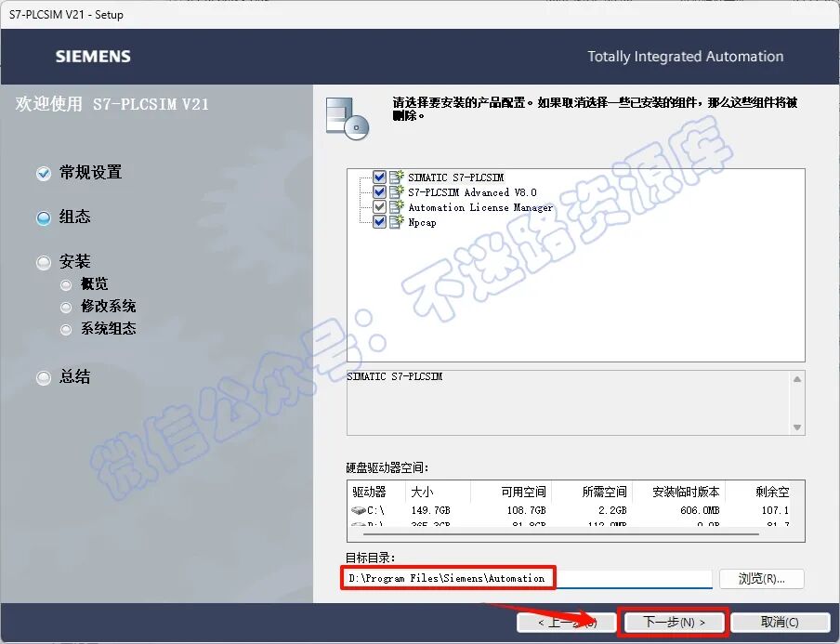Image resolution: width=840 pixels, height=644 pixels.
Task: Click the 下一步(N) > next button
Action: point(674,622)
